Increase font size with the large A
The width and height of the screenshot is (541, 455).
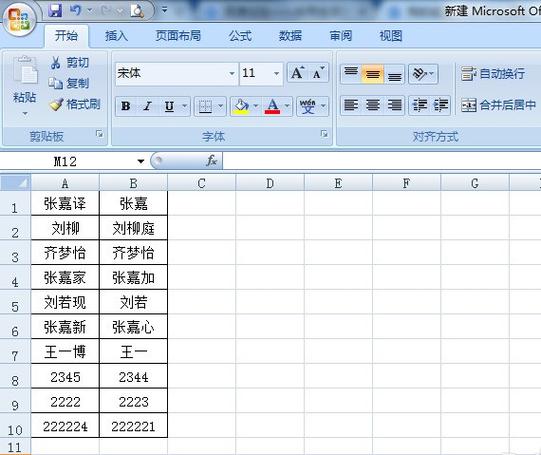click(x=297, y=73)
